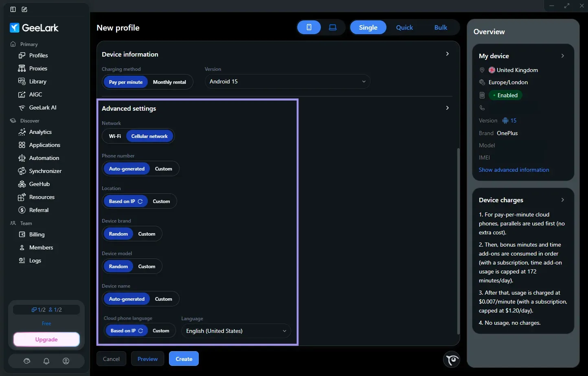Open the Android 15 version dropdown
The image size is (588, 376).
[287, 81]
